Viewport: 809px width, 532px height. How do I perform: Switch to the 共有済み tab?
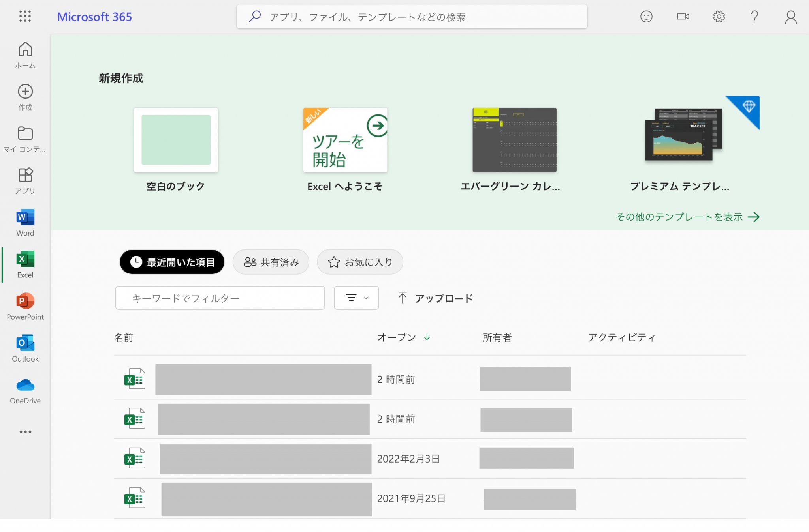(271, 262)
